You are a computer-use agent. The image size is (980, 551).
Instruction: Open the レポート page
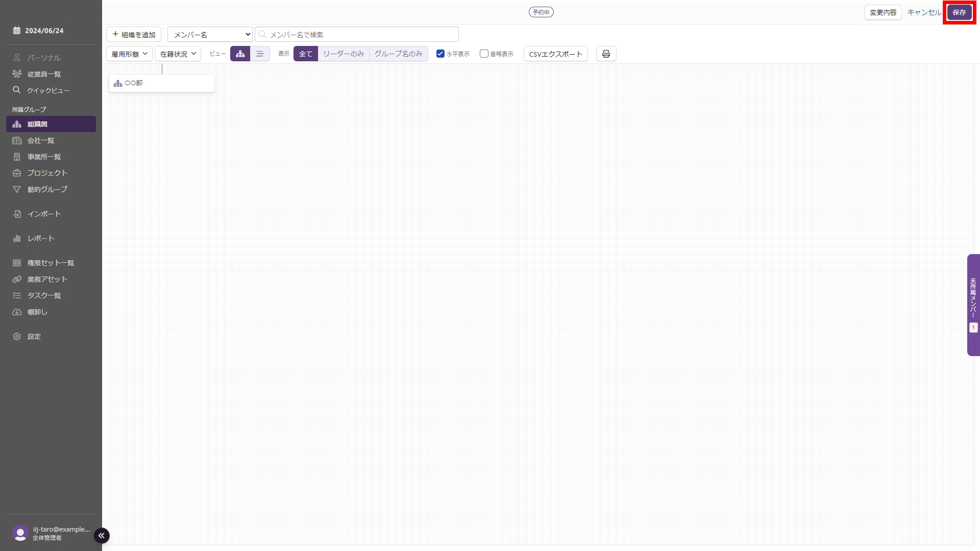(x=51, y=238)
